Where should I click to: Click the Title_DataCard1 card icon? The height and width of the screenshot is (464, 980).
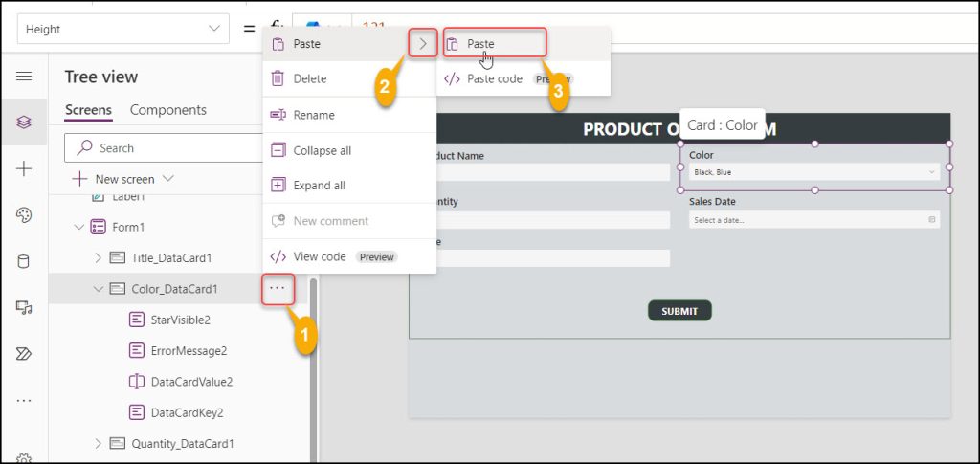pyautogui.click(x=118, y=257)
